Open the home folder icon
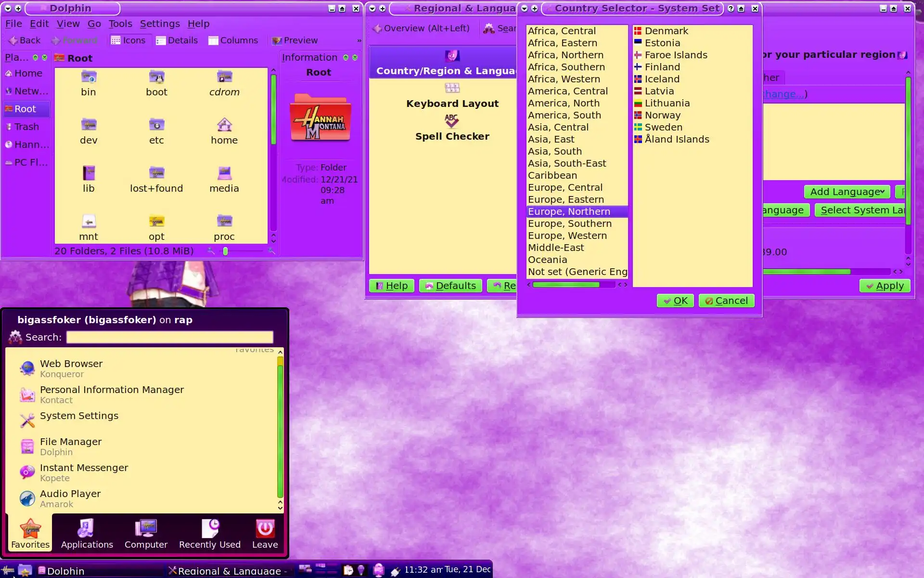Viewport: 924px width, 578px height. click(224, 125)
